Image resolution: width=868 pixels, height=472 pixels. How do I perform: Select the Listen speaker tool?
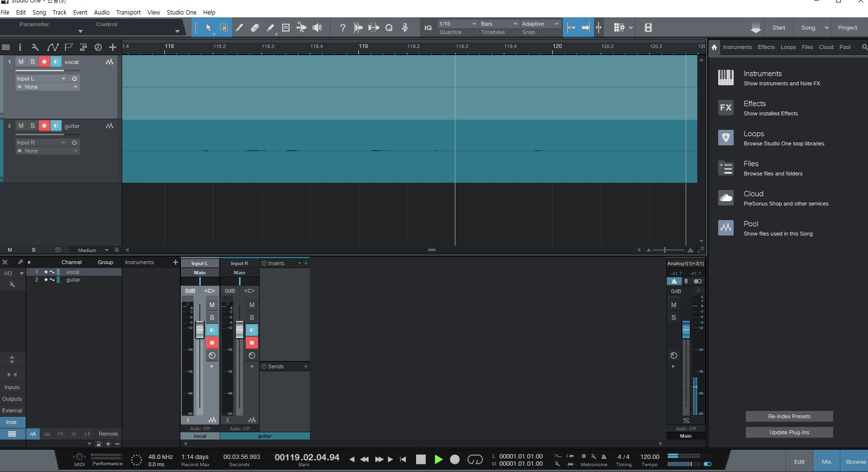coord(317,28)
